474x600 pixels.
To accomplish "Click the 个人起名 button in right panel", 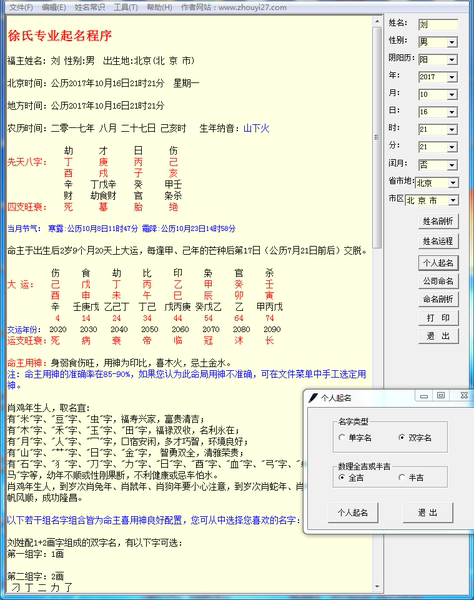I will coord(438,263).
